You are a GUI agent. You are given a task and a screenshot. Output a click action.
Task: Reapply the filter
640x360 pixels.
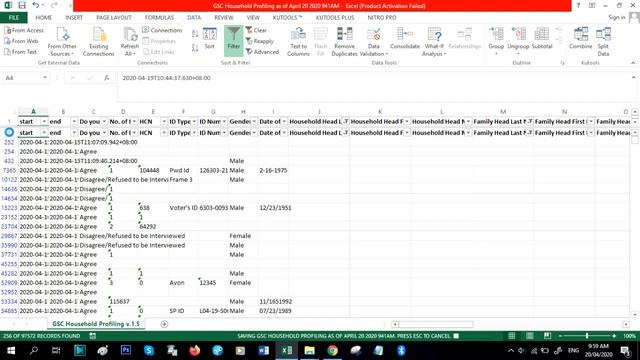[260, 41]
